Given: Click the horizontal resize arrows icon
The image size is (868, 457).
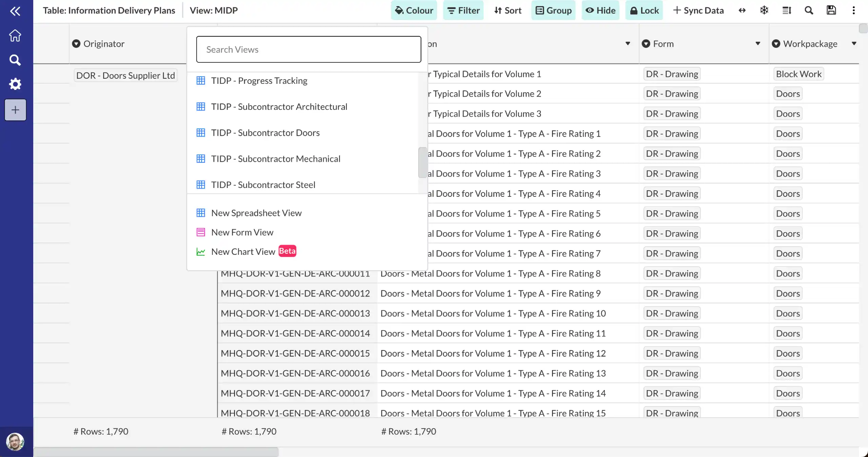Looking at the screenshot, I should [742, 10].
